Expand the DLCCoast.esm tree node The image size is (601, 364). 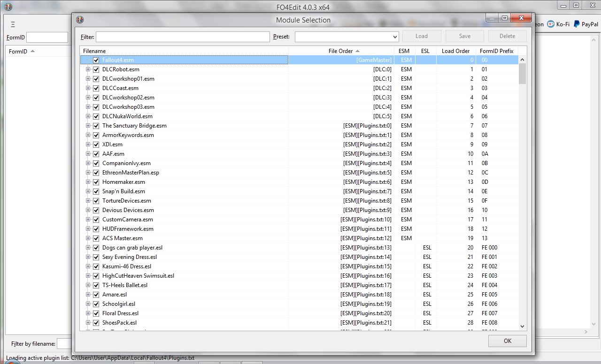pyautogui.click(x=88, y=88)
